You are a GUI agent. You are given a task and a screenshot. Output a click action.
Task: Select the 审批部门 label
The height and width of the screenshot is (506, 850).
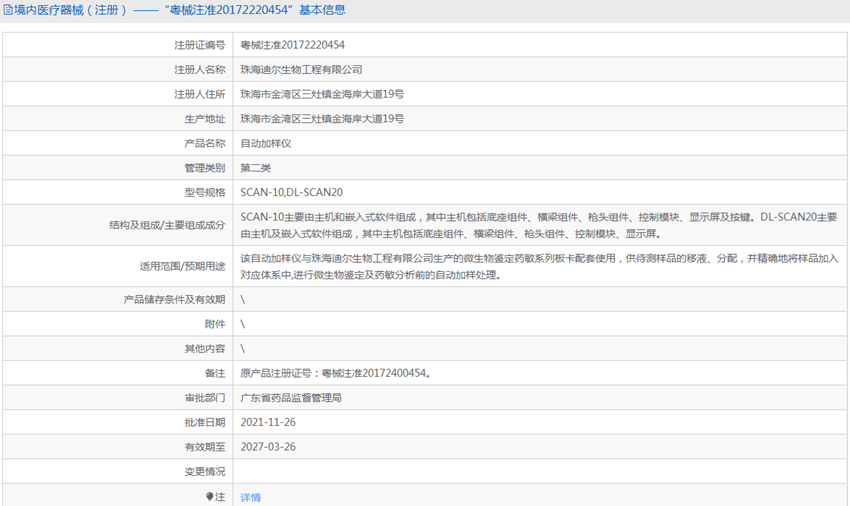click(204, 398)
